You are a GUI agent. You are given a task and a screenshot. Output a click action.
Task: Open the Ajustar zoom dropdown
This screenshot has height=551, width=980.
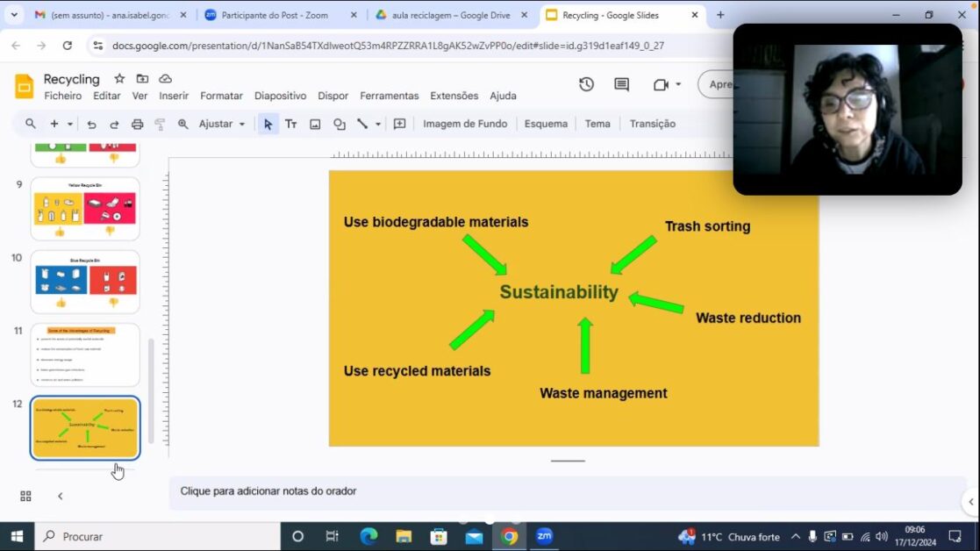point(222,125)
